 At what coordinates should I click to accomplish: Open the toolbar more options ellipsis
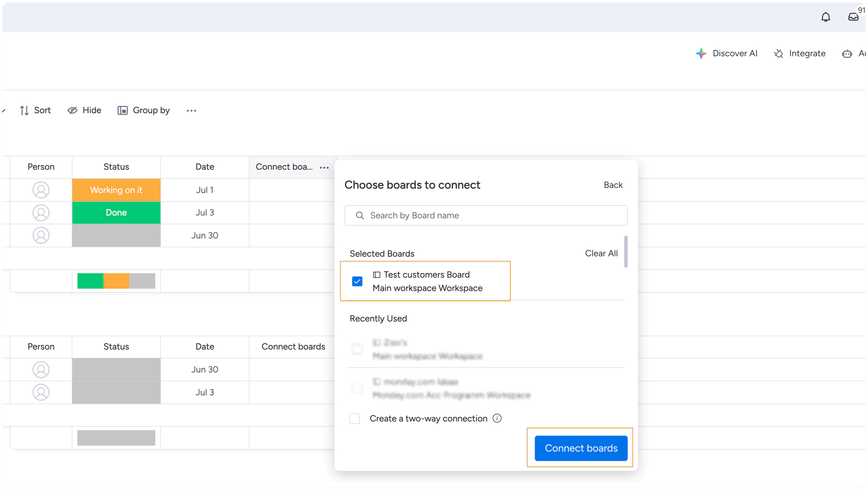pyautogui.click(x=191, y=111)
